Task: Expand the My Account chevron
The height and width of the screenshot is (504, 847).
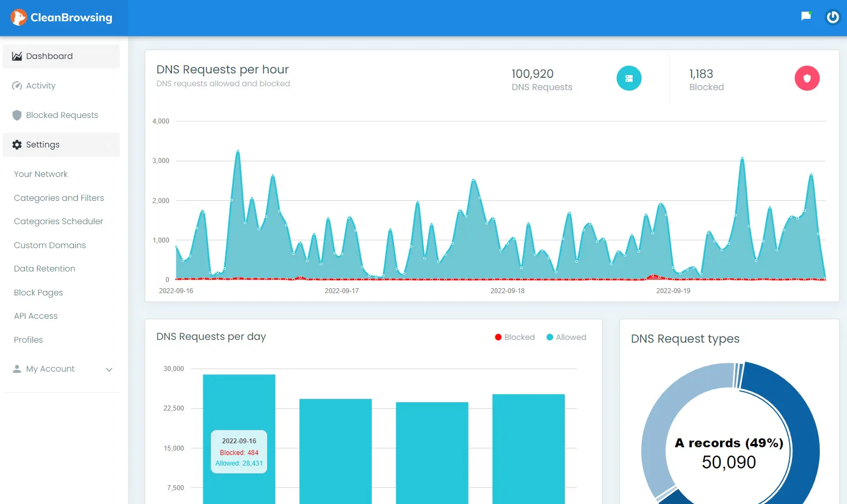Action: coord(109,369)
